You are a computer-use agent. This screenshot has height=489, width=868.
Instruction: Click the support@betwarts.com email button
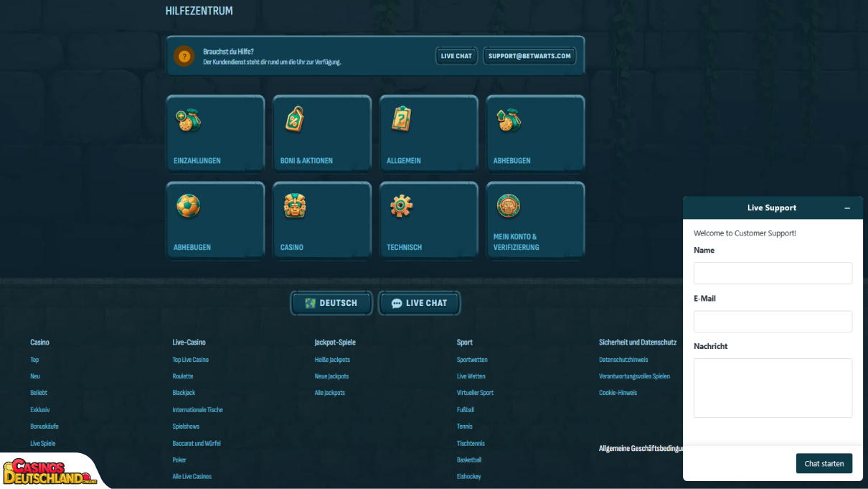(x=529, y=56)
